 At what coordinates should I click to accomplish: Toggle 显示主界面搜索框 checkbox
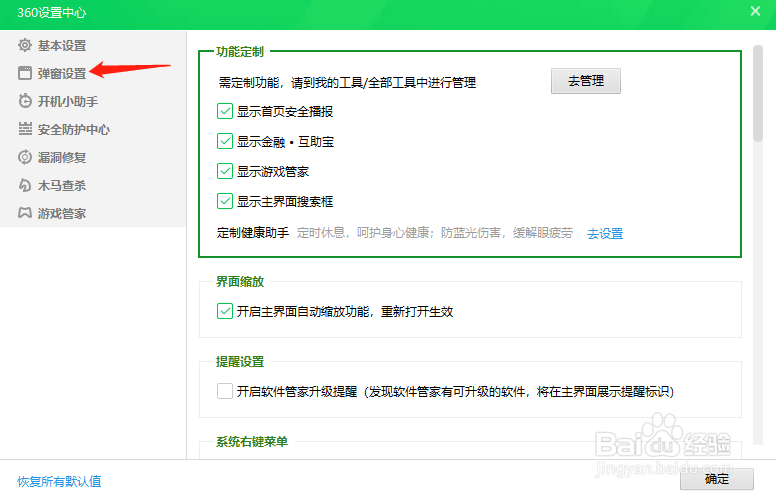[x=225, y=201]
